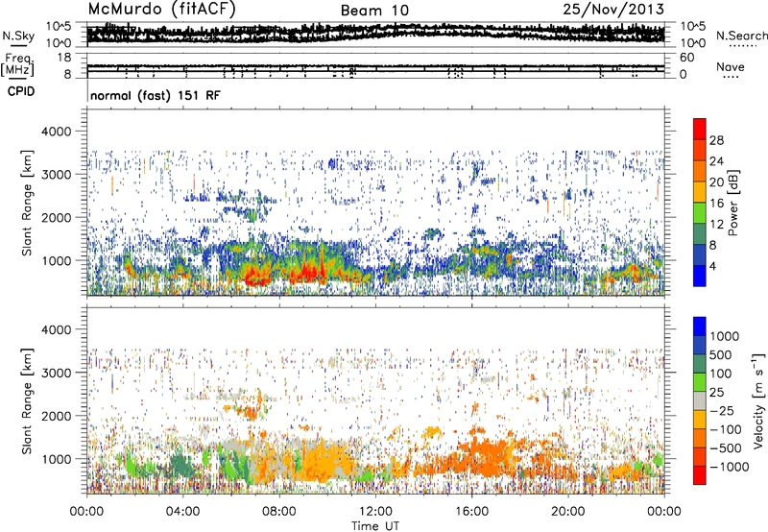The image size is (768, 532).
Task: Click the 25 label on velocity colorbar
Action: [716, 392]
